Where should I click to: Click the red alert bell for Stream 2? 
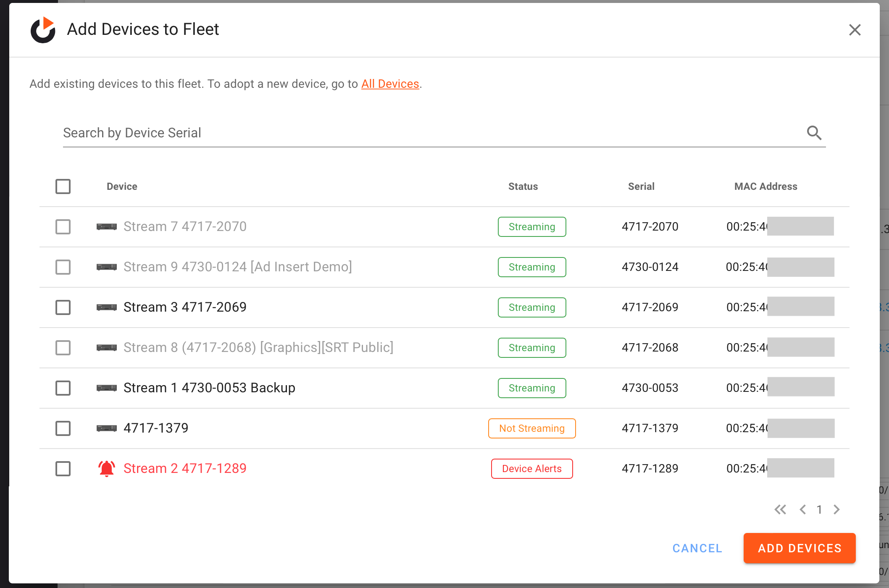tap(106, 467)
